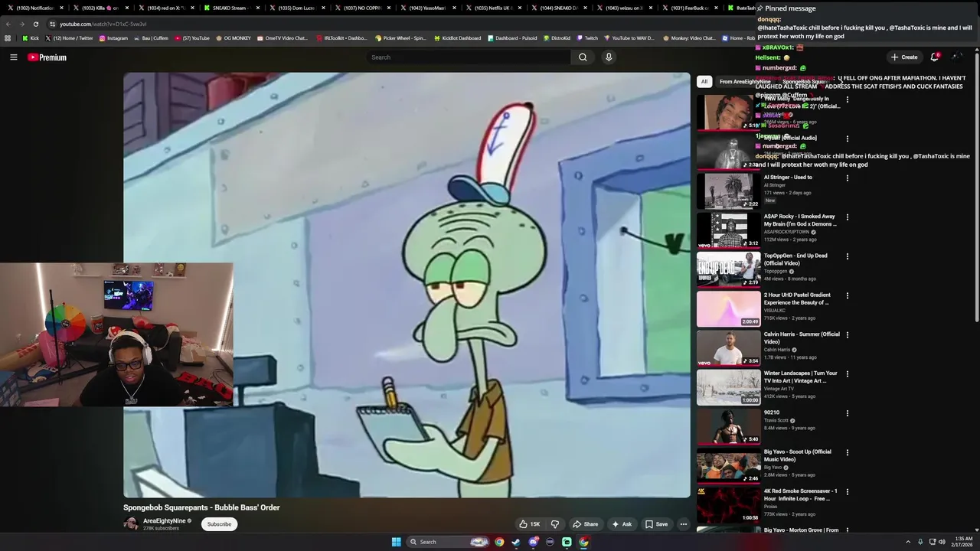Open Twitch bookmark
This screenshot has width=980, height=551.
pos(587,38)
